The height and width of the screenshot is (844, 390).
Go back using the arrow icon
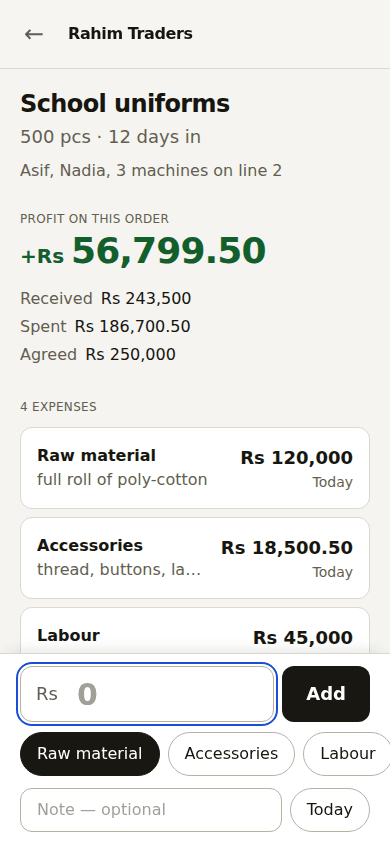(33, 34)
